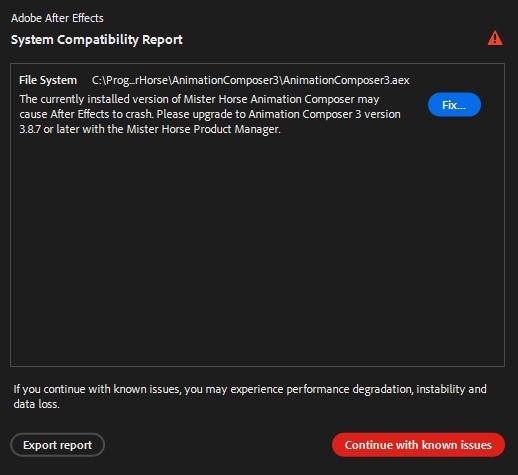Click the 3.8.7 version number text

[x=30, y=129]
